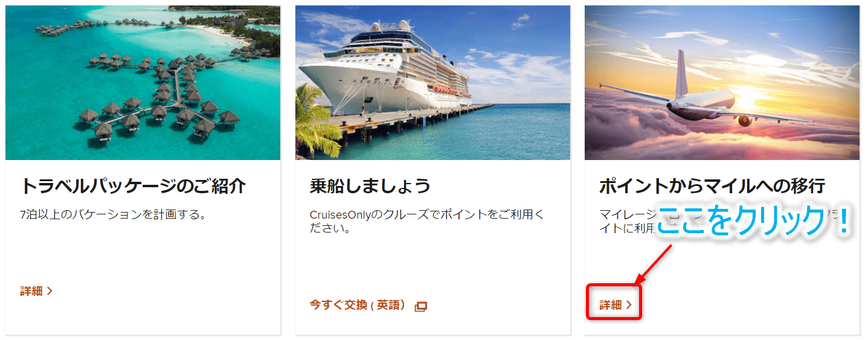
Task: Click the CruisesOnlyのクルーズ description text
Action: (x=426, y=222)
